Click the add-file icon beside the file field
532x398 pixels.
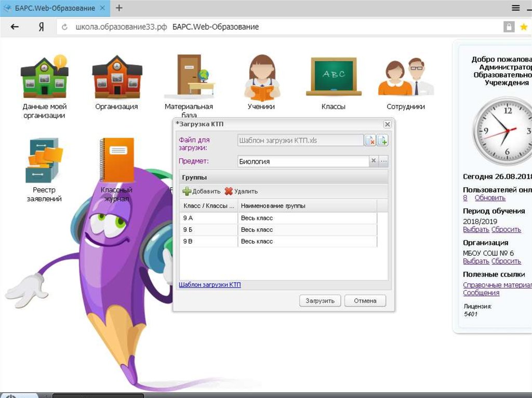pyautogui.click(x=382, y=140)
